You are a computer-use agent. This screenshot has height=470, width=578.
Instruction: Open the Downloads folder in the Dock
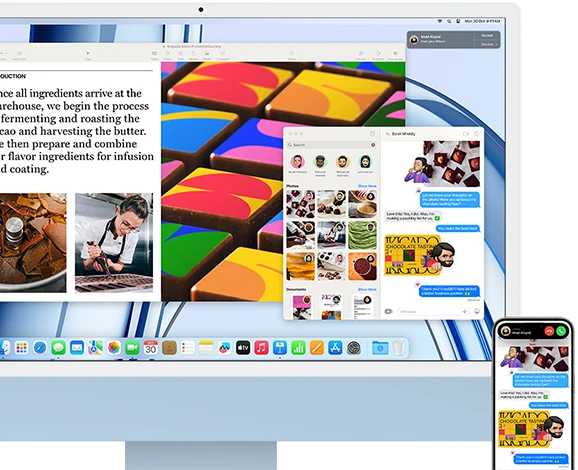tap(380, 348)
